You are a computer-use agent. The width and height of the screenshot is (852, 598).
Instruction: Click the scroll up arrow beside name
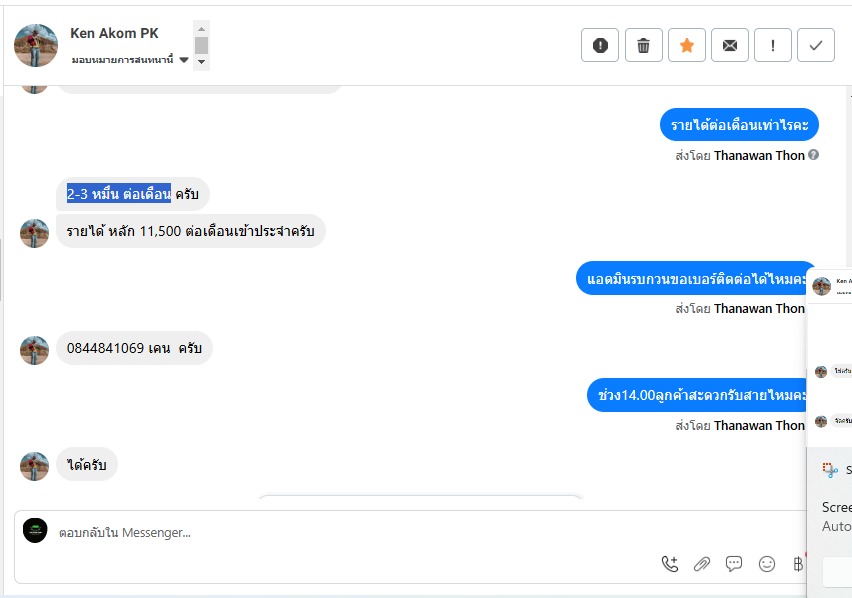202,29
